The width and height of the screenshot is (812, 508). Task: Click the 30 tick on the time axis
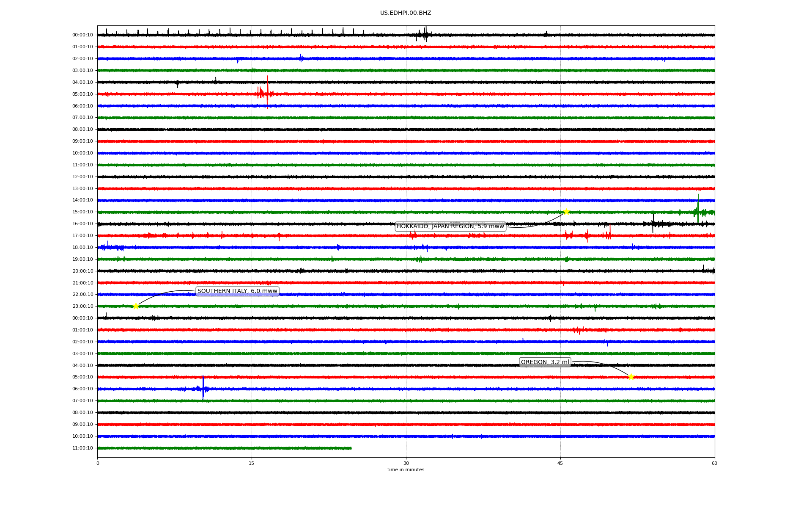click(x=406, y=463)
